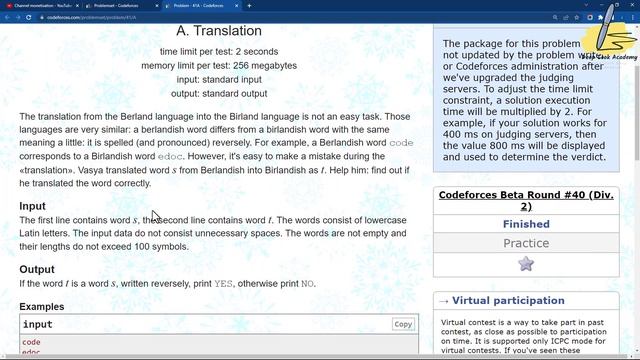Image resolution: width=640 pixels, height=360 pixels.
Task: Click 'input: standard input' line
Action: 219,80
